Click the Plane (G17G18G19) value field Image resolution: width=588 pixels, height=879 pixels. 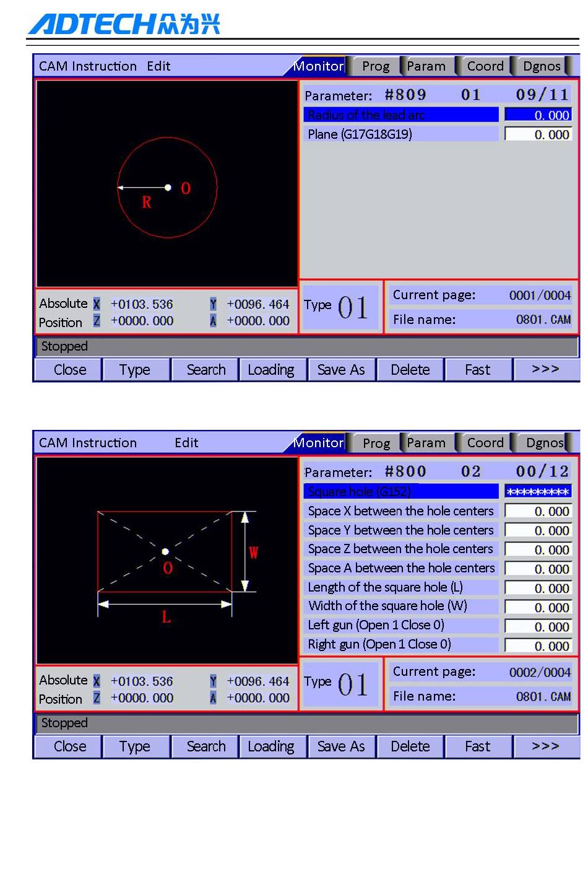[x=538, y=134]
